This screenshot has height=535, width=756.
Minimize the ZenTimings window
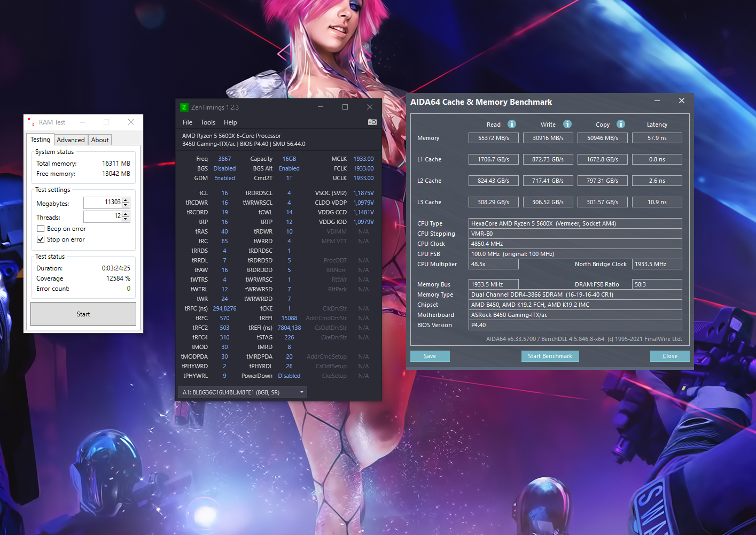[321, 107]
